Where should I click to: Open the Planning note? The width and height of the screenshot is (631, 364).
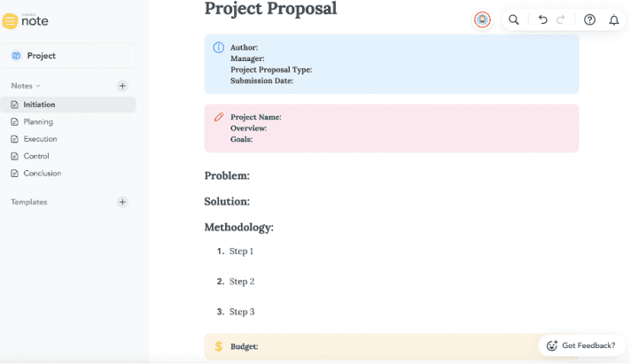coord(38,121)
